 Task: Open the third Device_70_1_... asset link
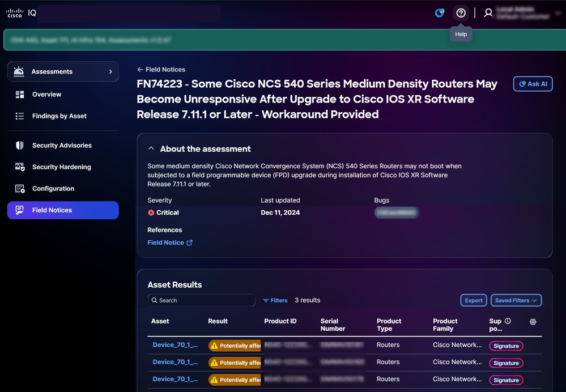175,379
